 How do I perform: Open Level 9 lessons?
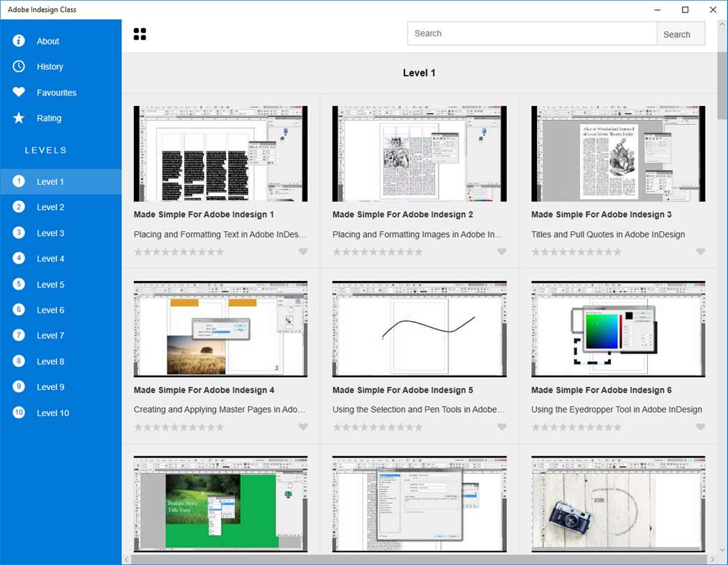point(61,387)
